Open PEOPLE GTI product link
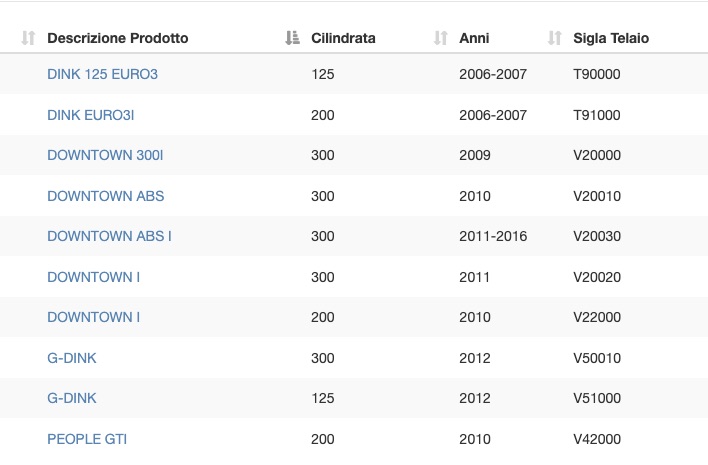 (x=87, y=439)
